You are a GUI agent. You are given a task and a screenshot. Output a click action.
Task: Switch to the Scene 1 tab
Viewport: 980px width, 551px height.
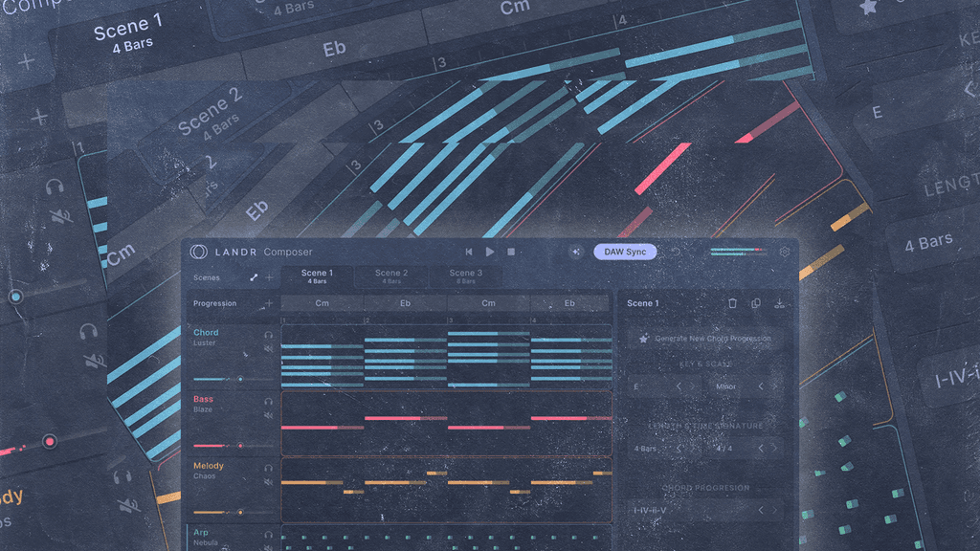tap(317, 276)
